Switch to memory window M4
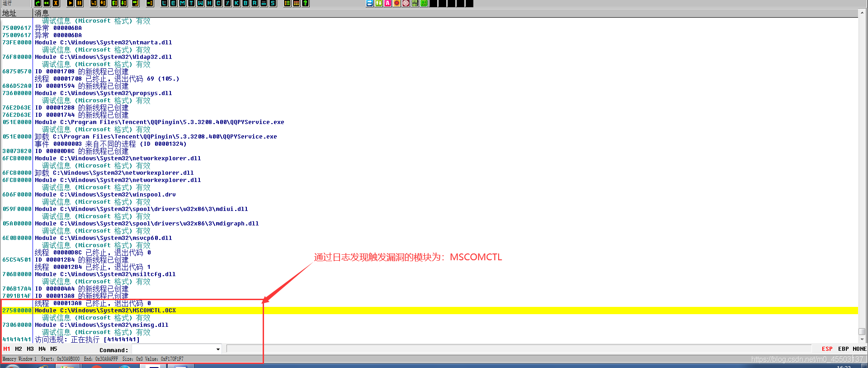868x368 pixels. coord(42,349)
